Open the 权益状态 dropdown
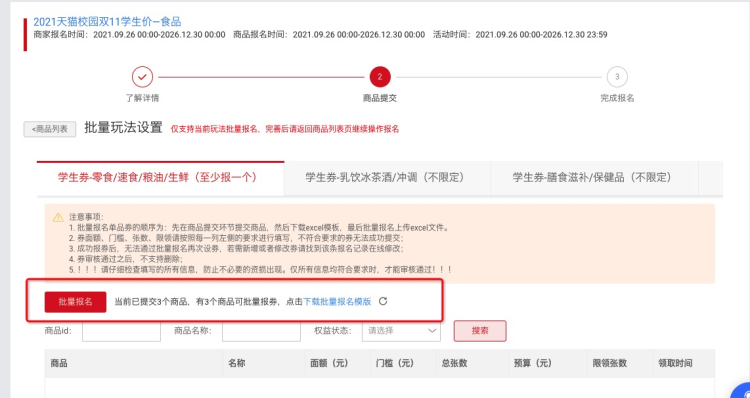This screenshot has height=398, width=750. point(401,331)
